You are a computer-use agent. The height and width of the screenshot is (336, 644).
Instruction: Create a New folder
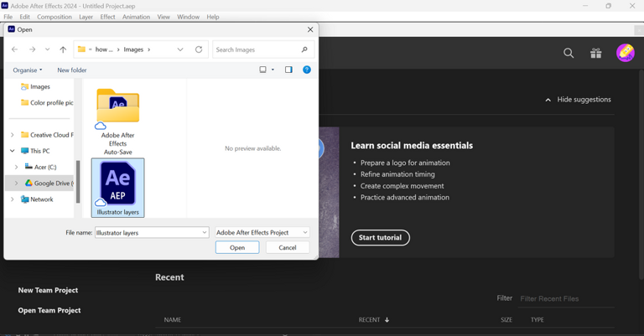pos(72,70)
